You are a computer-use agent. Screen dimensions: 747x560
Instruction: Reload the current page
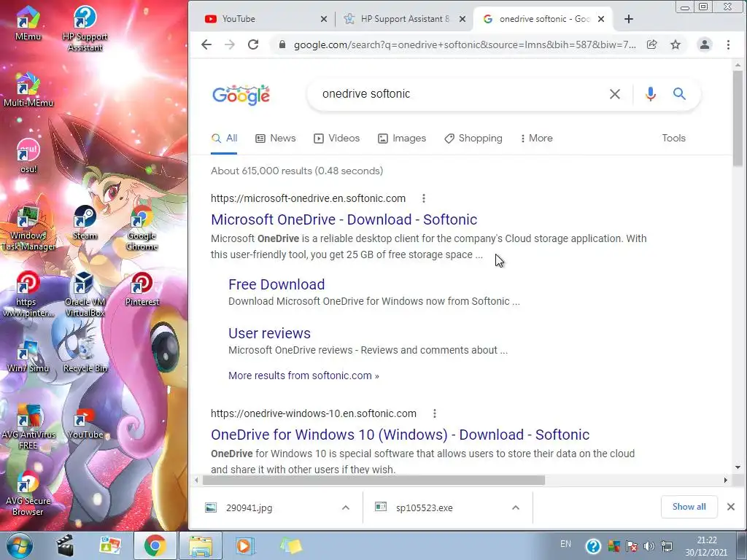point(253,44)
